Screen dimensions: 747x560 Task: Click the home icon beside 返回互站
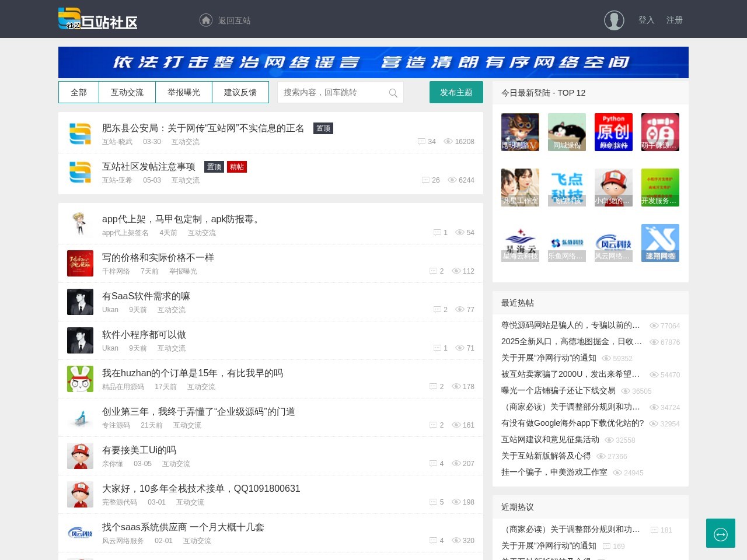(205, 20)
